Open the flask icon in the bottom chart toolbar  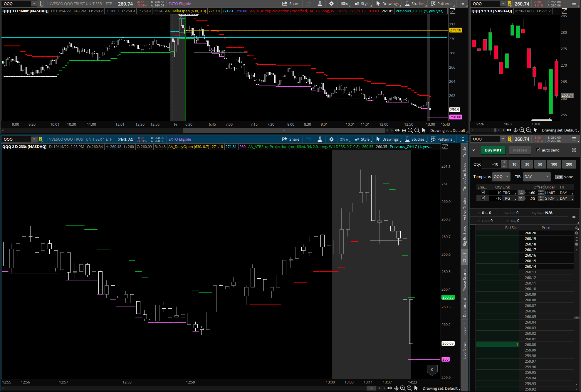(x=320, y=139)
